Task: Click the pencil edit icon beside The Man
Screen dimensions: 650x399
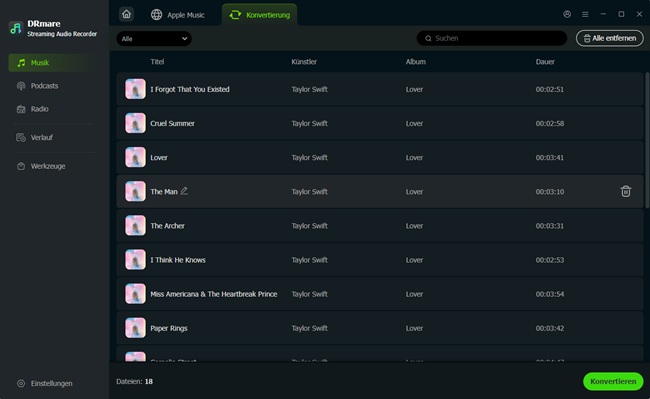Action: click(x=184, y=191)
